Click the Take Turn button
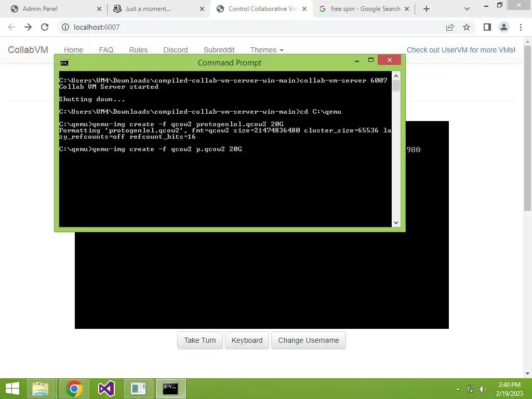The height and width of the screenshot is (399, 532). coord(200,340)
